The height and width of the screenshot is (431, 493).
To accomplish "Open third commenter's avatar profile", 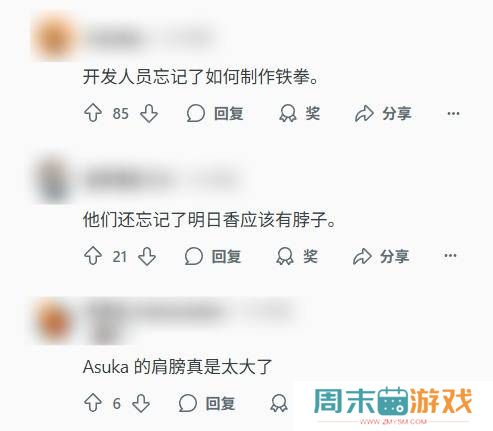I will [55, 322].
